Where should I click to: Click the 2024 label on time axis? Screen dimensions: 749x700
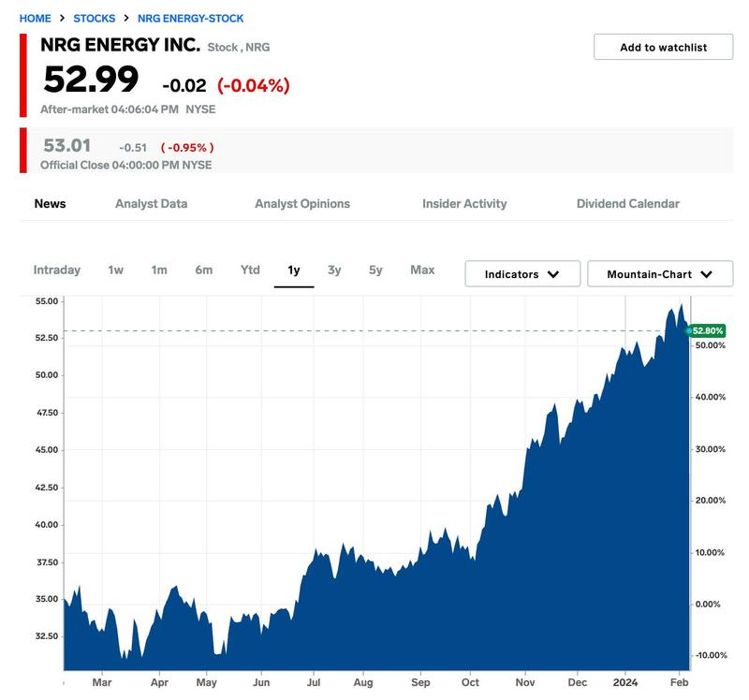625,682
